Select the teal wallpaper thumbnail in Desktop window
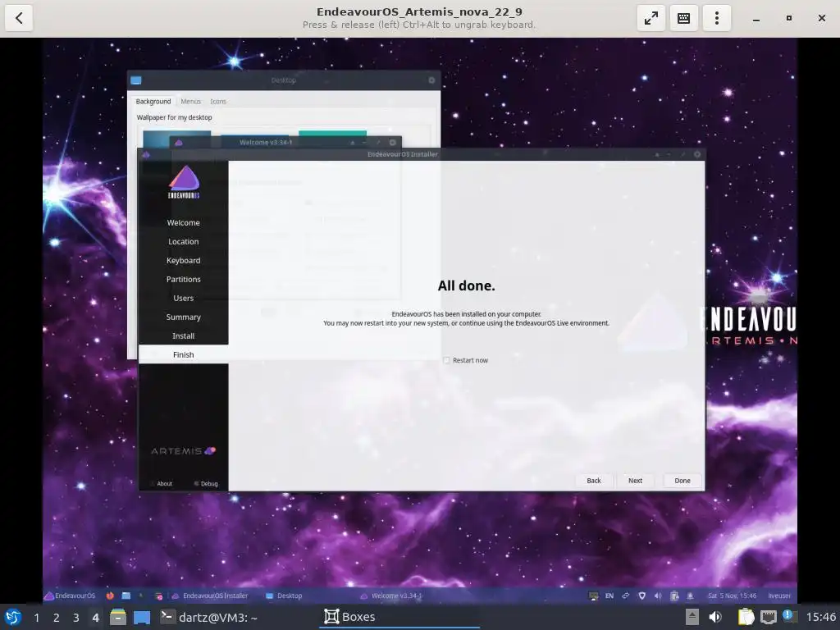840x630 pixels. point(333,133)
